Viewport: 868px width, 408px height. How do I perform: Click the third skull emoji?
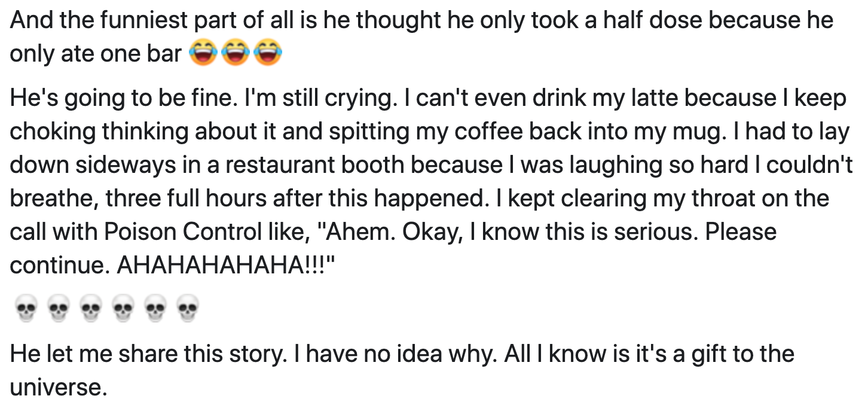pyautogui.click(x=90, y=310)
